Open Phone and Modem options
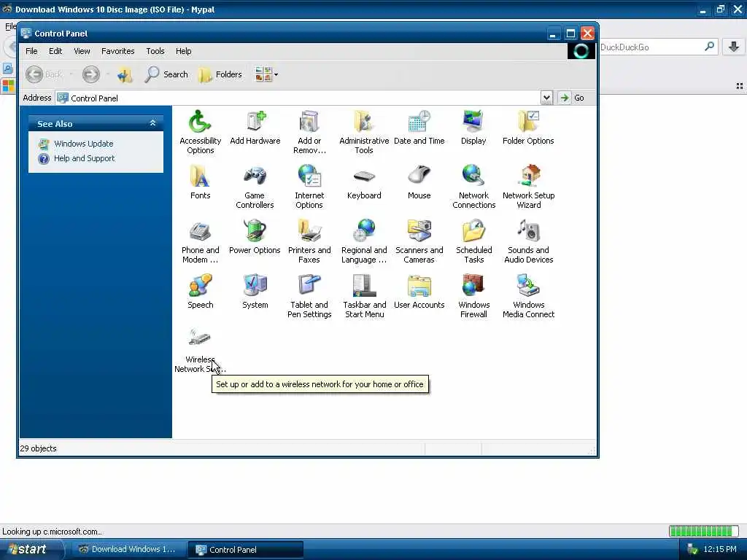The width and height of the screenshot is (747, 560). (x=200, y=241)
